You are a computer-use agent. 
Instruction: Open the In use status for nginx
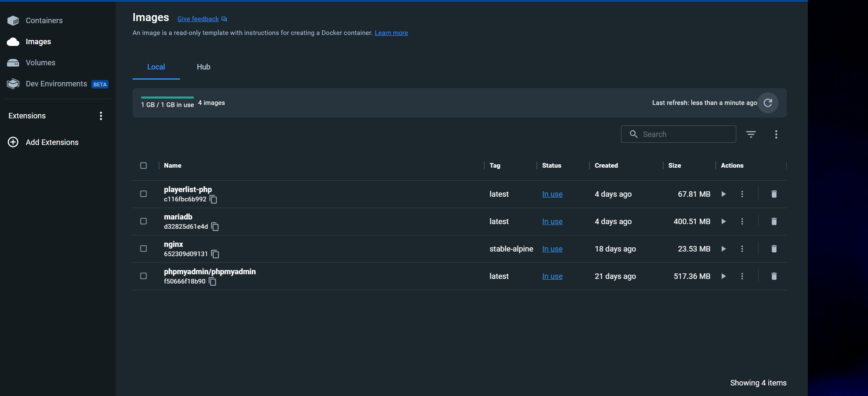tap(552, 249)
